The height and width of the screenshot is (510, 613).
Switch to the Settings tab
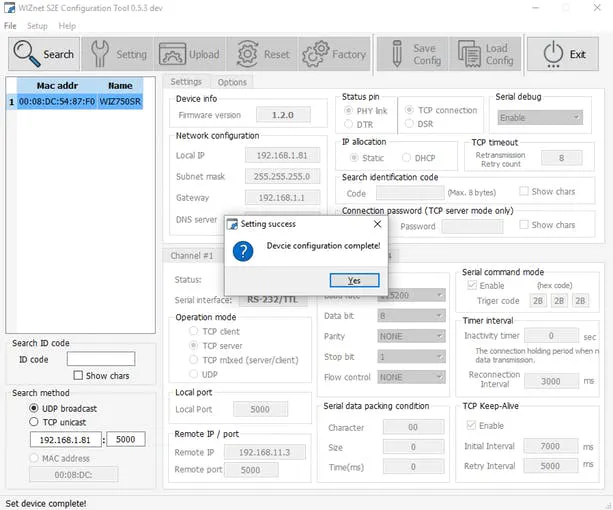coord(186,82)
